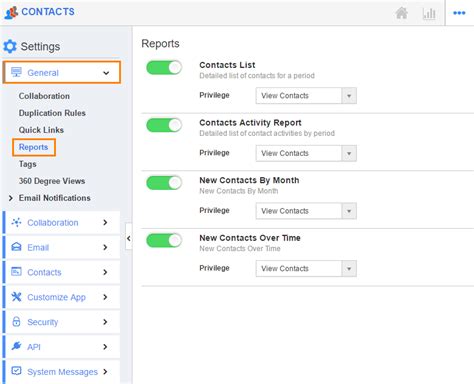474x384 pixels.
Task: Expand the Customize App chevron
Action: (105, 297)
